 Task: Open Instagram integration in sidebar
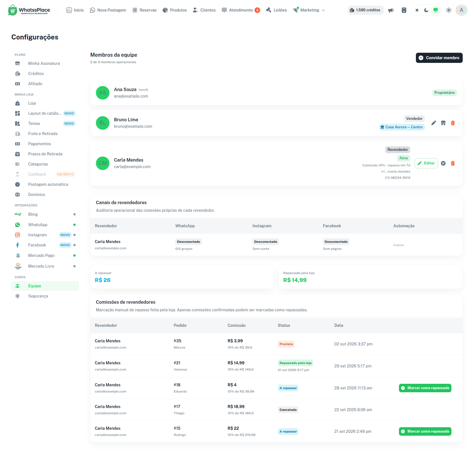click(x=45, y=235)
